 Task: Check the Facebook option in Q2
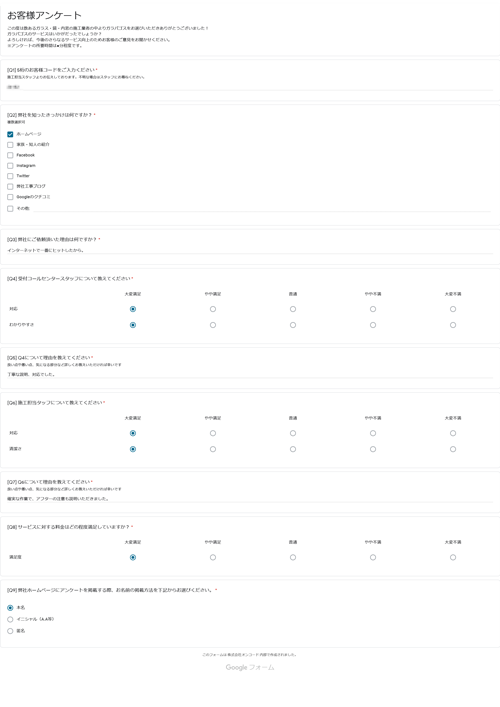tap(10, 155)
